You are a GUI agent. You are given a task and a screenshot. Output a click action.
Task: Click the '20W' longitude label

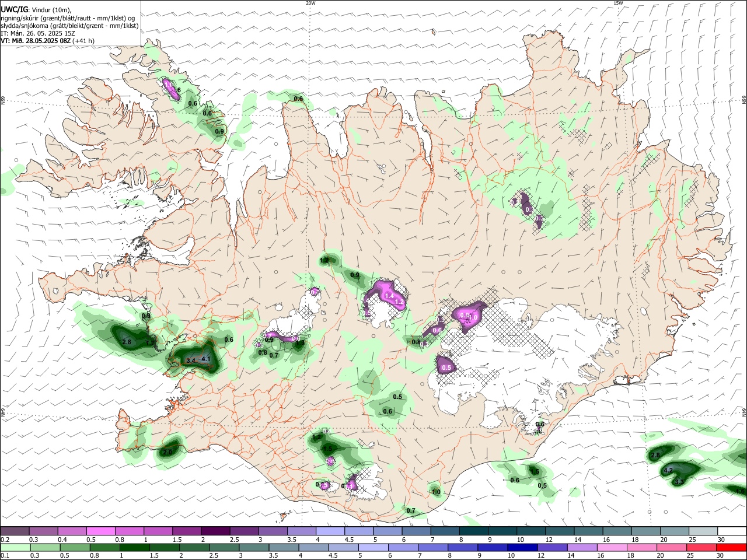click(x=310, y=3)
